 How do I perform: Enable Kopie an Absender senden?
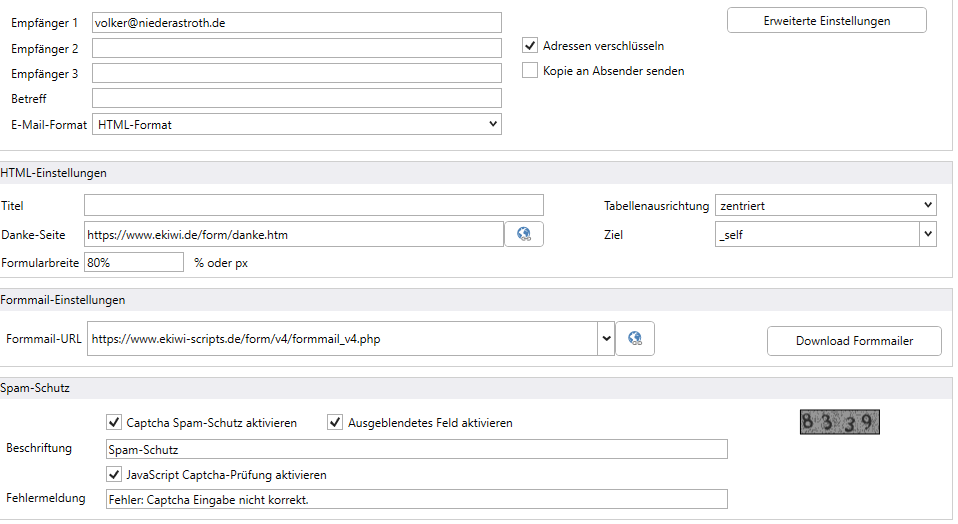[531, 71]
